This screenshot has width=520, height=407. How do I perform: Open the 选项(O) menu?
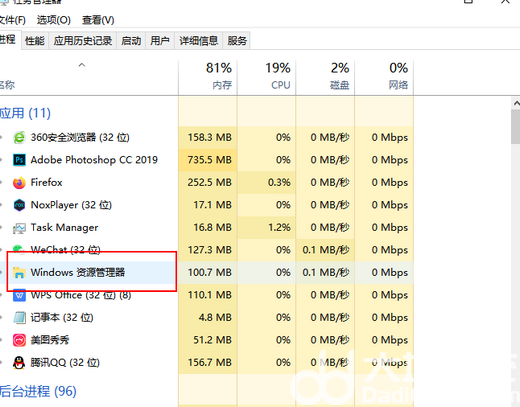54,20
